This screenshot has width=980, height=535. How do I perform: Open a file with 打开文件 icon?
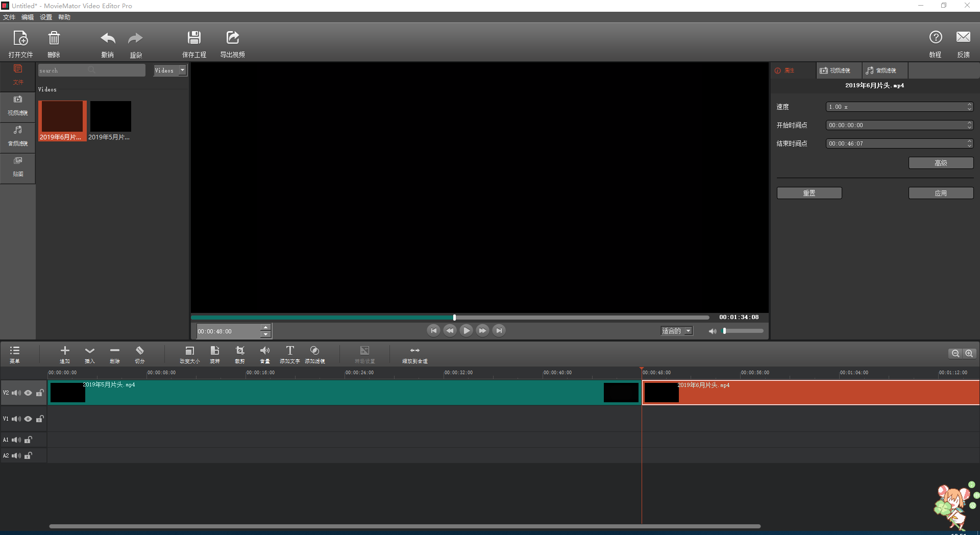[20, 38]
